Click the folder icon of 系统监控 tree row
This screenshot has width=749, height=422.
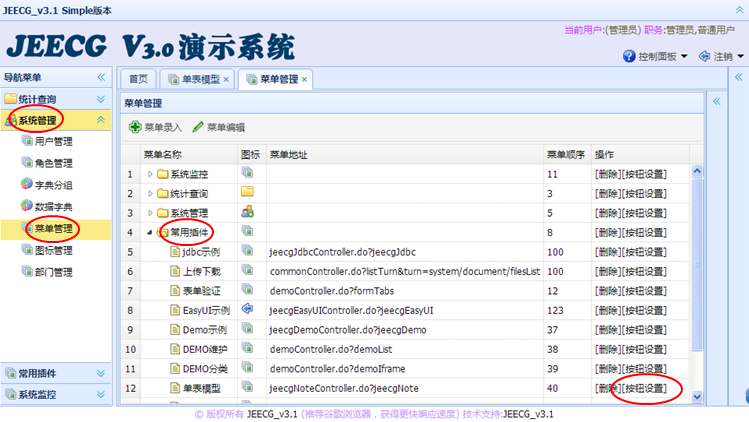click(x=163, y=174)
